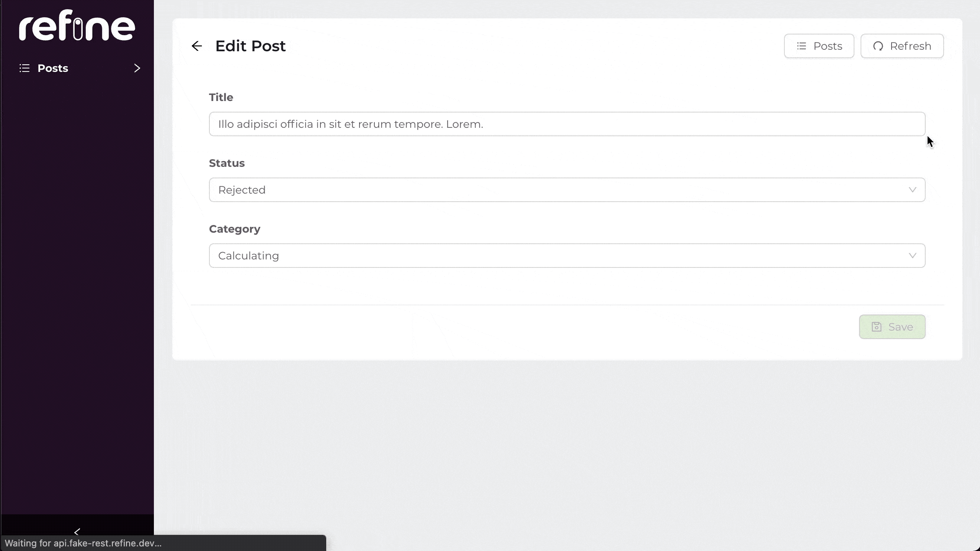Image resolution: width=980 pixels, height=551 pixels.
Task: Click the circular refresh icon
Action: point(878,46)
